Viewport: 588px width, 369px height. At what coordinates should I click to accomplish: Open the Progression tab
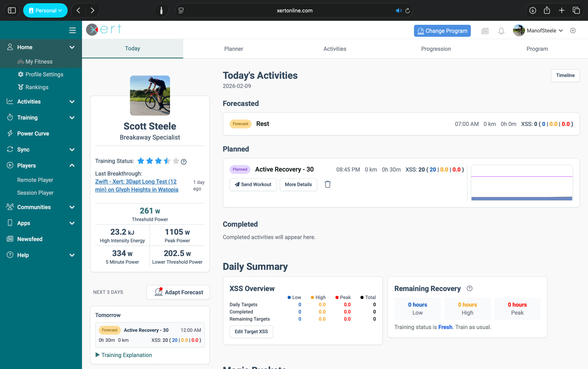point(436,49)
